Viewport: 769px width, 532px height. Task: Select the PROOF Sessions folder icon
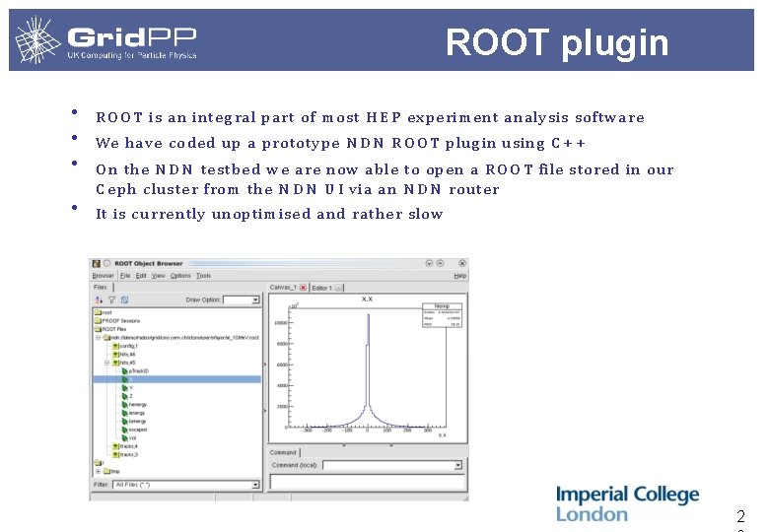[98, 321]
